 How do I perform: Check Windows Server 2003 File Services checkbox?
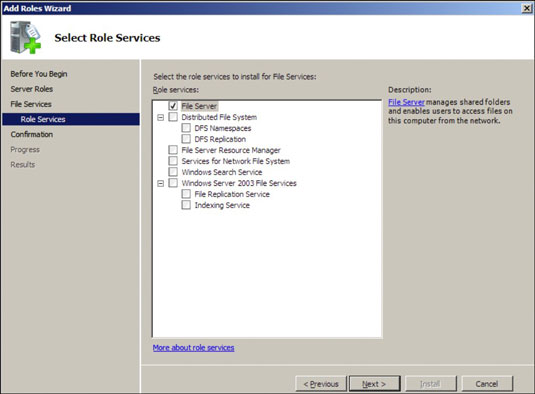tap(173, 183)
